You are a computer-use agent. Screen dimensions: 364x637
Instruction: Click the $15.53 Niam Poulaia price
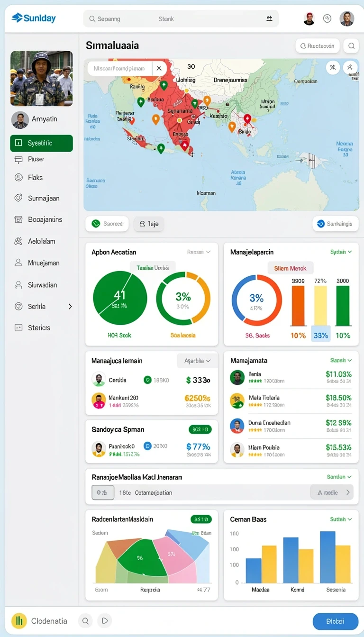pos(338,447)
